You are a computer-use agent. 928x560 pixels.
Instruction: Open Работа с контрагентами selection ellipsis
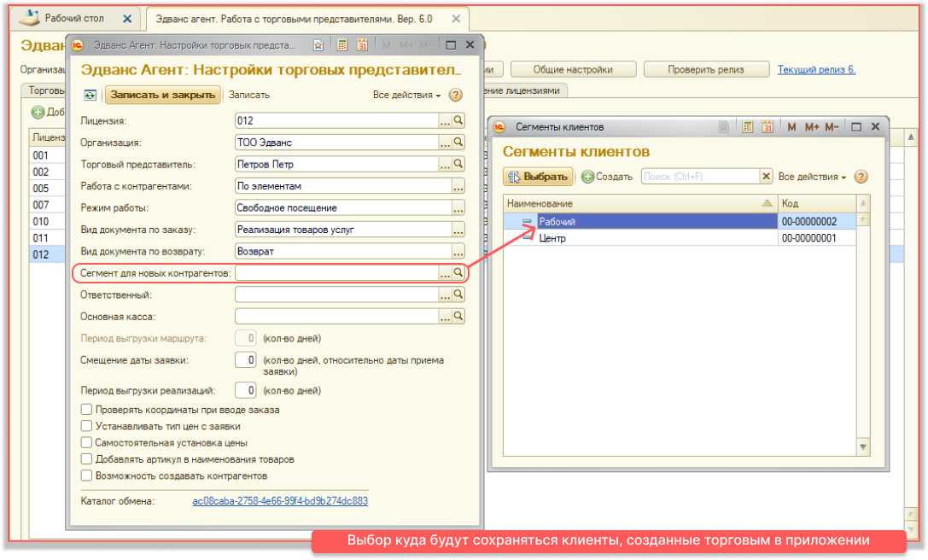(x=458, y=186)
